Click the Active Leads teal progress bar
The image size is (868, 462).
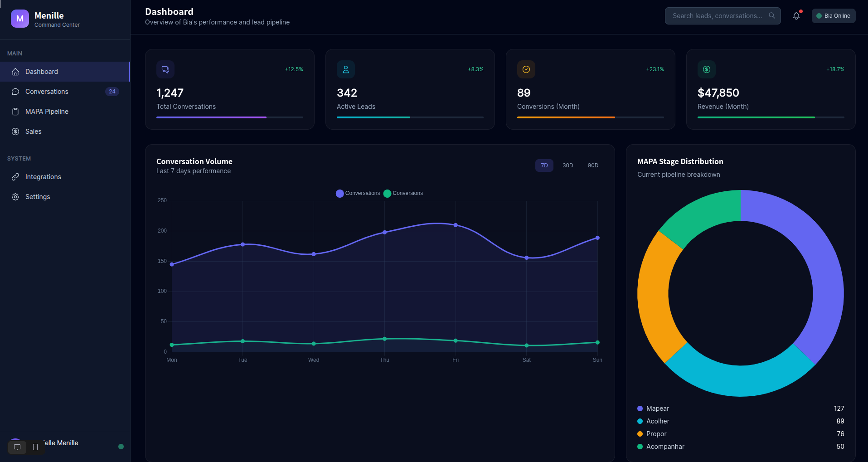(373, 117)
